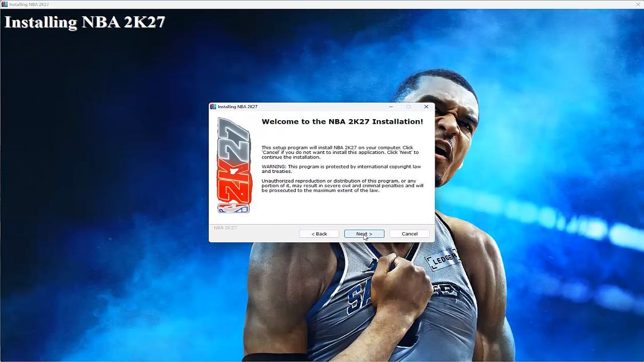The image size is (644, 362).
Task: Click the Next > button
Action: [364, 234]
